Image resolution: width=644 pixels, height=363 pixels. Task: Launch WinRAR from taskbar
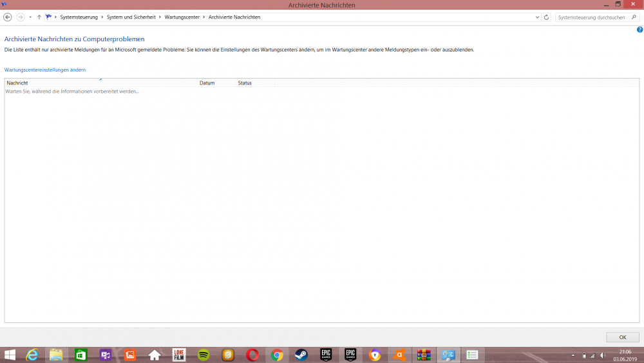pyautogui.click(x=424, y=355)
